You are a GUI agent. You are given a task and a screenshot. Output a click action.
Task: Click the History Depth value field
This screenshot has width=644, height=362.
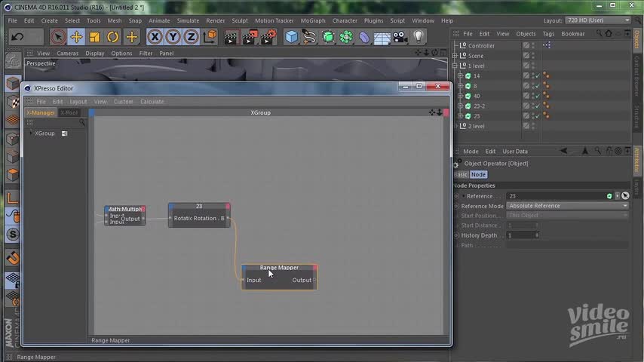click(x=520, y=235)
